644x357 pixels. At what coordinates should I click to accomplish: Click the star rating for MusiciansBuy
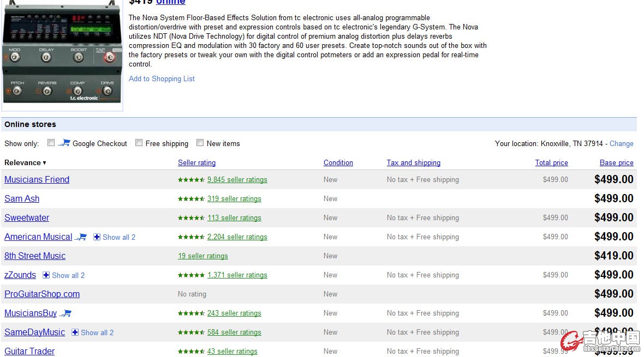(x=191, y=313)
